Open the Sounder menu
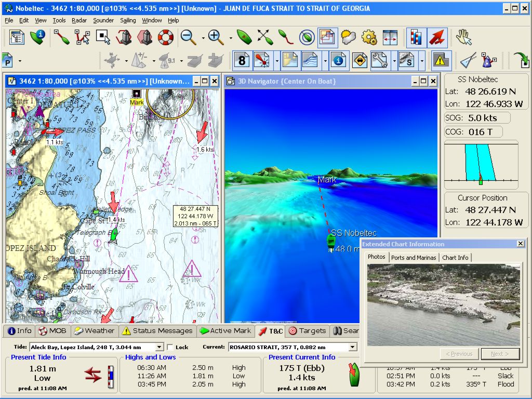 pyautogui.click(x=103, y=20)
